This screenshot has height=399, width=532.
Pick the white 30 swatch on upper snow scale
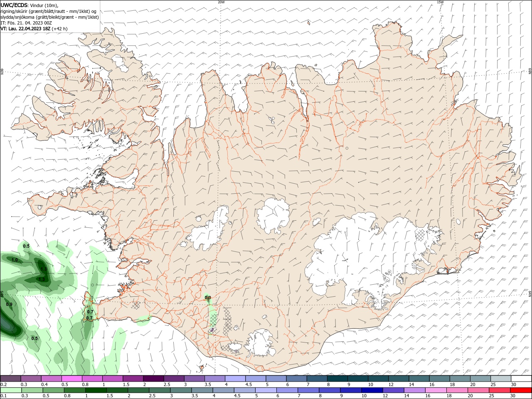(521, 379)
